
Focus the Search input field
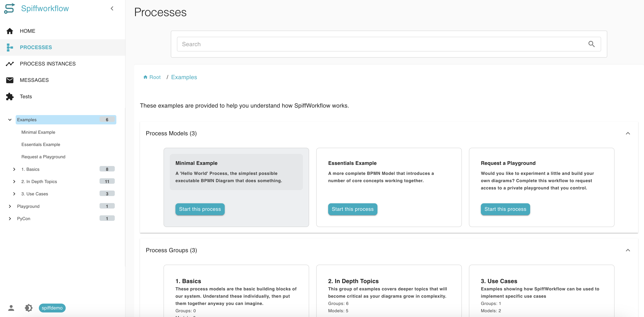(x=389, y=44)
